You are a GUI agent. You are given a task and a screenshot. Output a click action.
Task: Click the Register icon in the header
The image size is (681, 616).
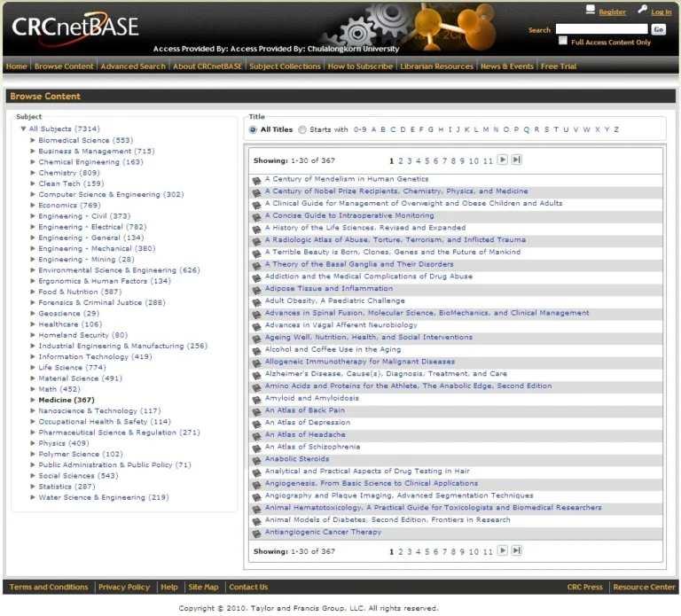tap(590, 9)
